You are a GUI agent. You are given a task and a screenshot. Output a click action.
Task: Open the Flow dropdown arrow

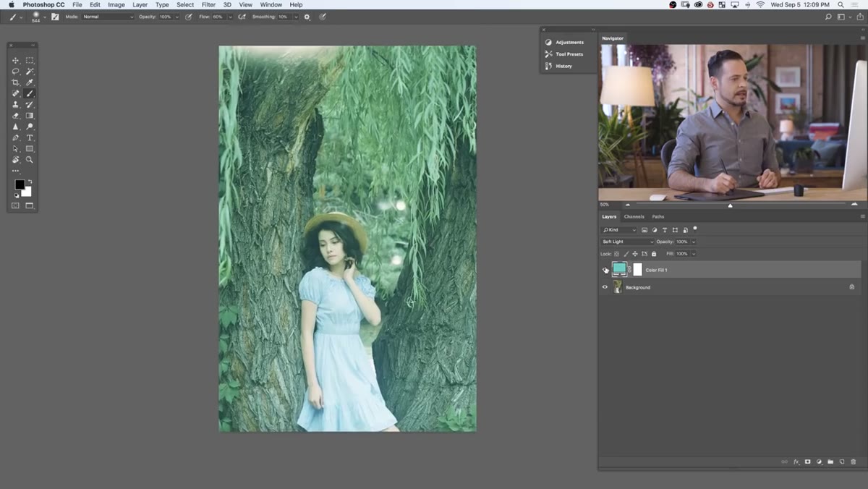(230, 17)
